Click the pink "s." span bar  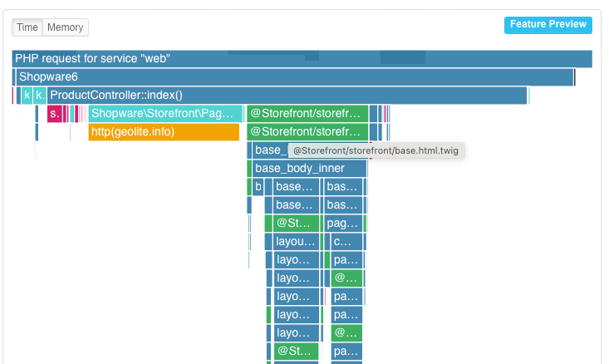(54, 113)
